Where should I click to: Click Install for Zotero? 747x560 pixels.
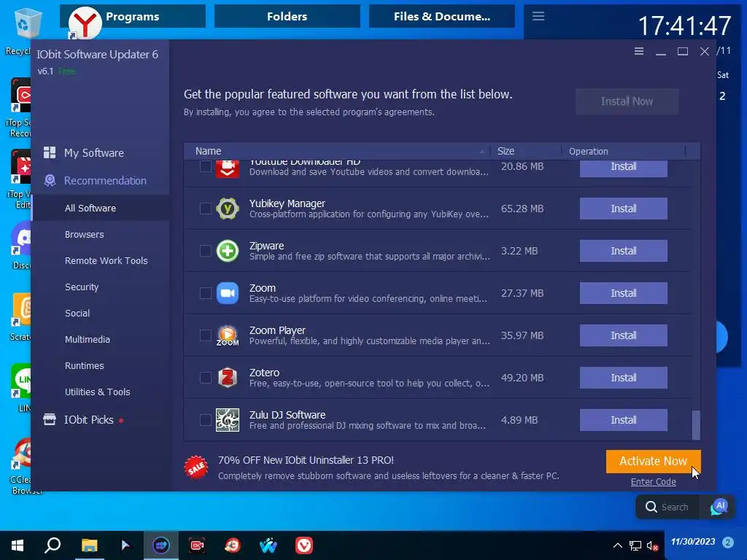coord(623,378)
